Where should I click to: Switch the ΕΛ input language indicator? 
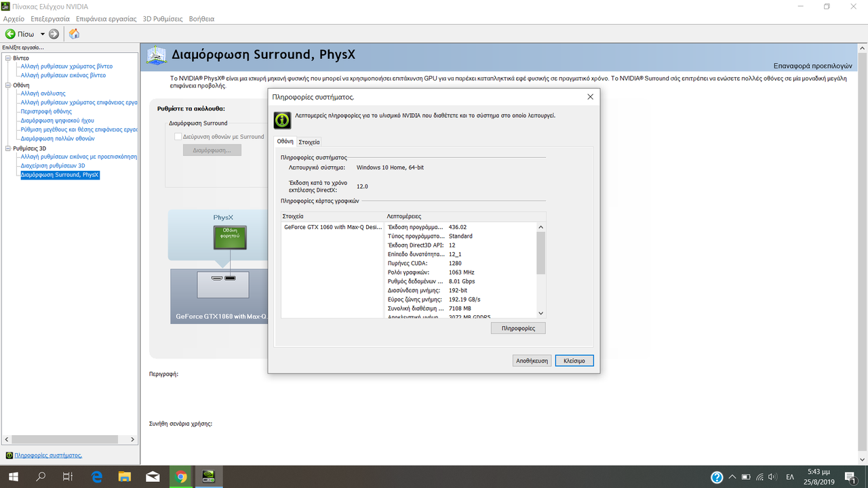pyautogui.click(x=790, y=477)
